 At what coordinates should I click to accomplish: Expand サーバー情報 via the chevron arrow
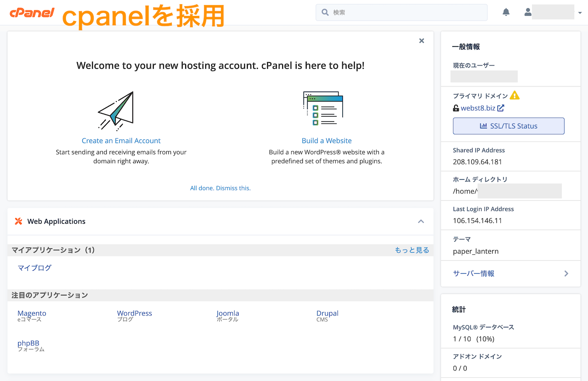566,274
